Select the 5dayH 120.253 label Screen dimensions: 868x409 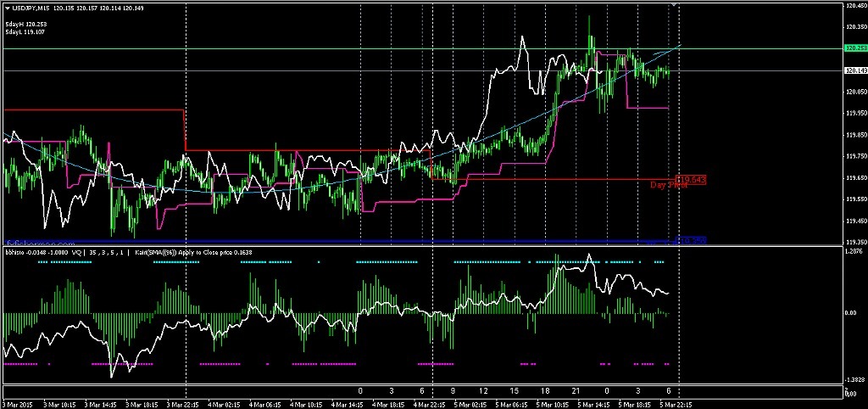[x=24, y=25]
